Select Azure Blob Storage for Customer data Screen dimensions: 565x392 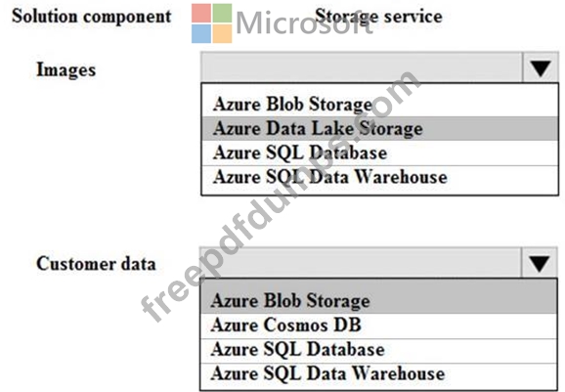click(378, 300)
